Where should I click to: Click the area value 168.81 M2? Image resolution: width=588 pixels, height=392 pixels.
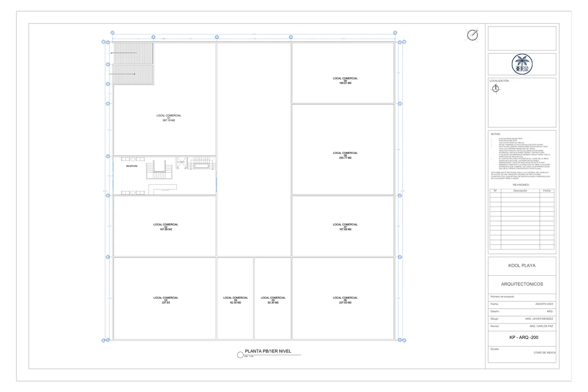345,83
